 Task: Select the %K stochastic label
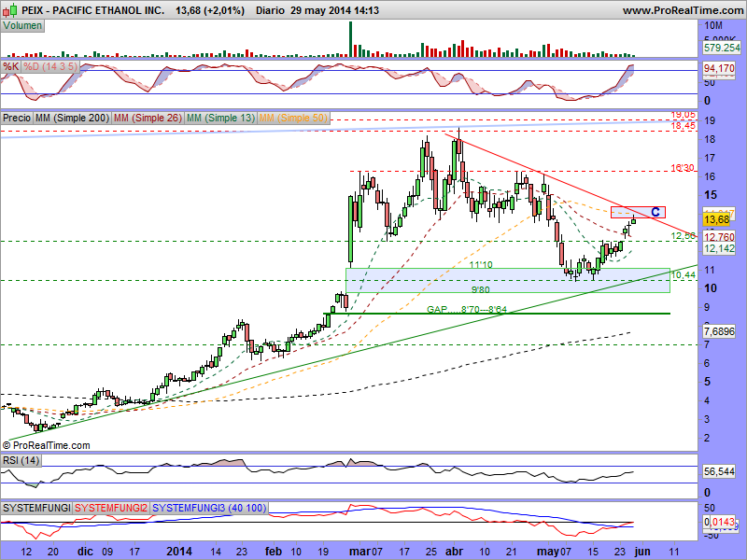coord(11,66)
